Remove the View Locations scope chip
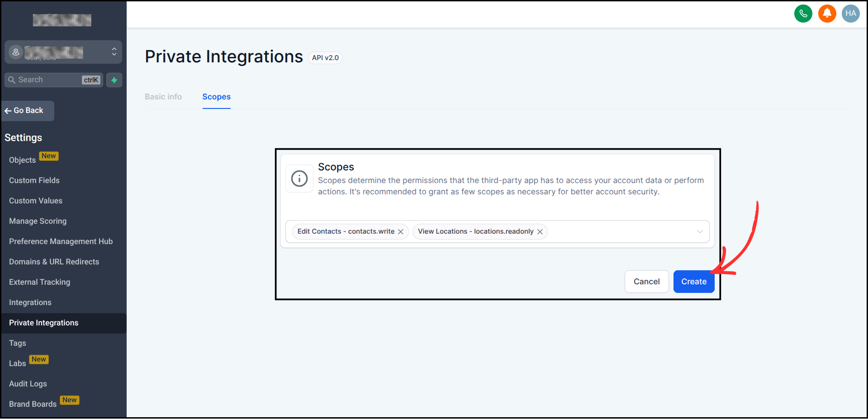 click(x=540, y=231)
